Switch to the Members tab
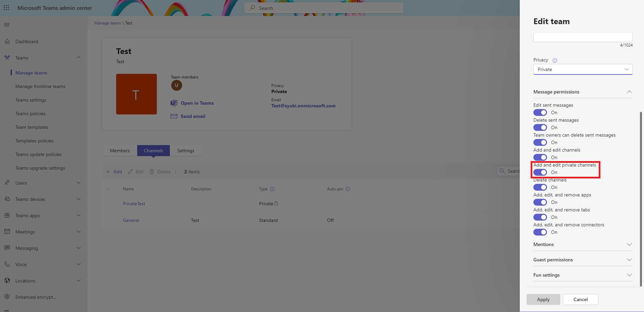Screen dimensions: 644x312 tap(120, 151)
